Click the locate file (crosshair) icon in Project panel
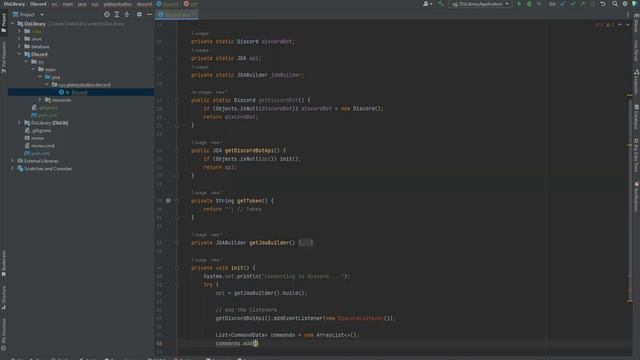This screenshot has height=360, width=640. [107, 14]
